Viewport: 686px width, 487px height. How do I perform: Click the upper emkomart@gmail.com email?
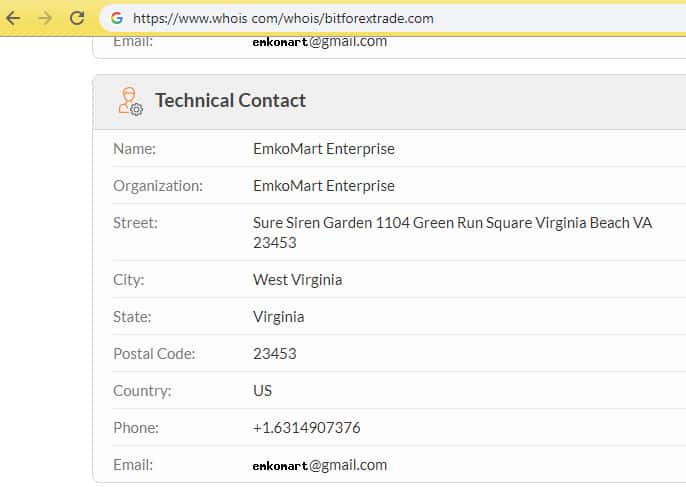coord(320,42)
